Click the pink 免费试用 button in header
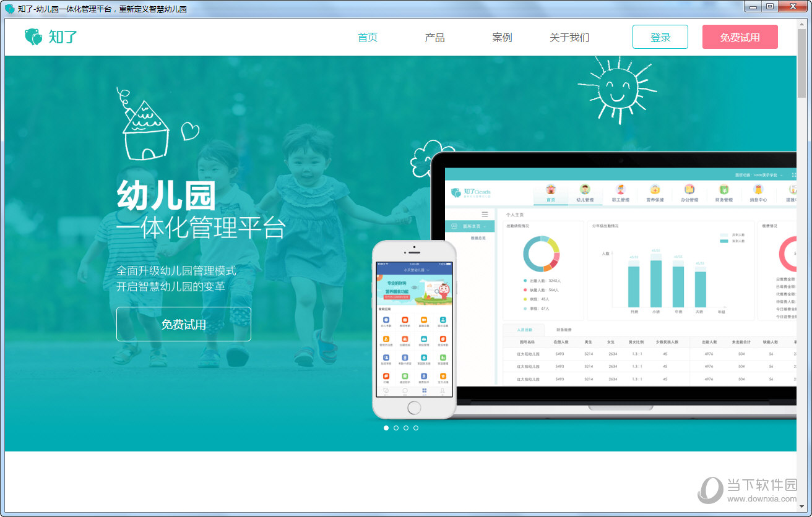Image resolution: width=812 pixels, height=517 pixels. click(x=740, y=37)
